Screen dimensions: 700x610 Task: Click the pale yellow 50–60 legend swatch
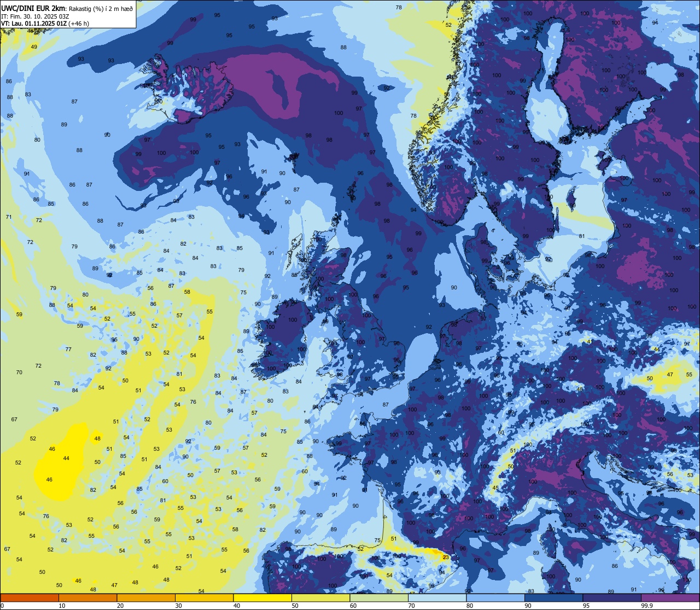point(320,597)
